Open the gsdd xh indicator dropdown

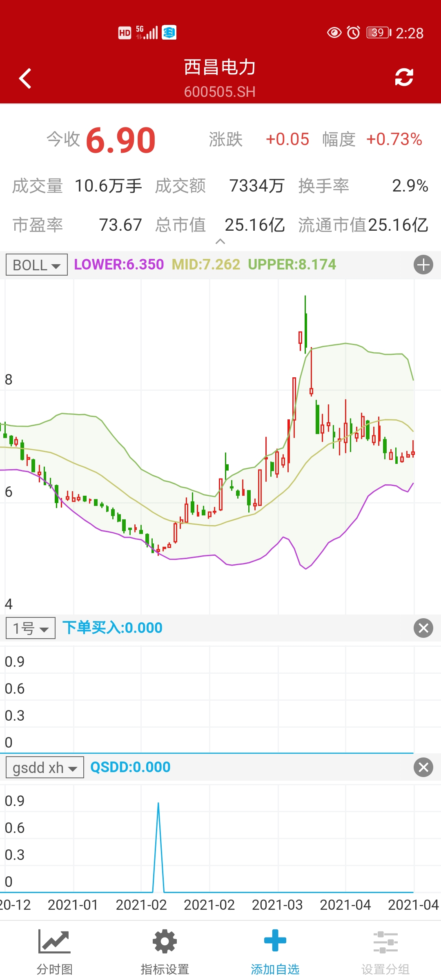click(45, 768)
